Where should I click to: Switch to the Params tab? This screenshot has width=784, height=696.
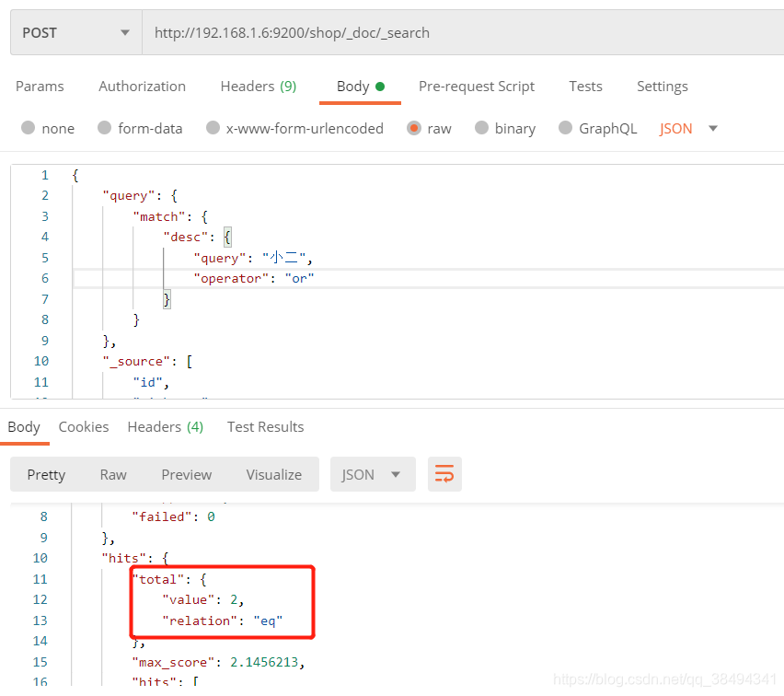point(40,87)
